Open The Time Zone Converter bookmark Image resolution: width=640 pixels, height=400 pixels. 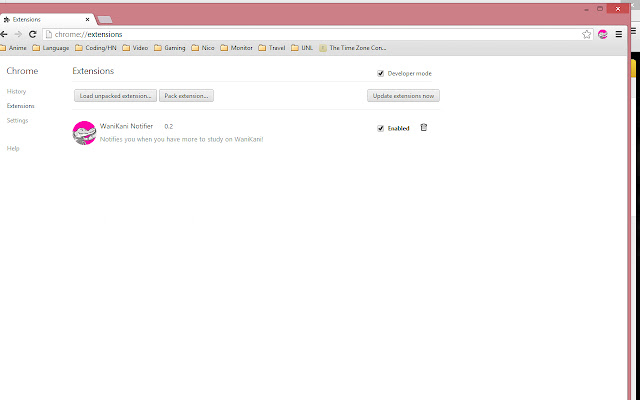(x=353, y=48)
